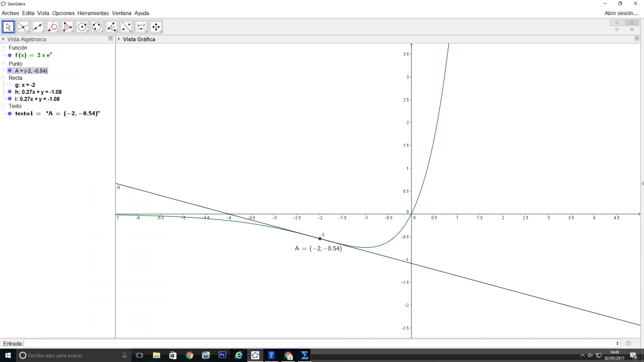Select the Angle measurement tool
The image size is (644, 362).
(x=112, y=26)
